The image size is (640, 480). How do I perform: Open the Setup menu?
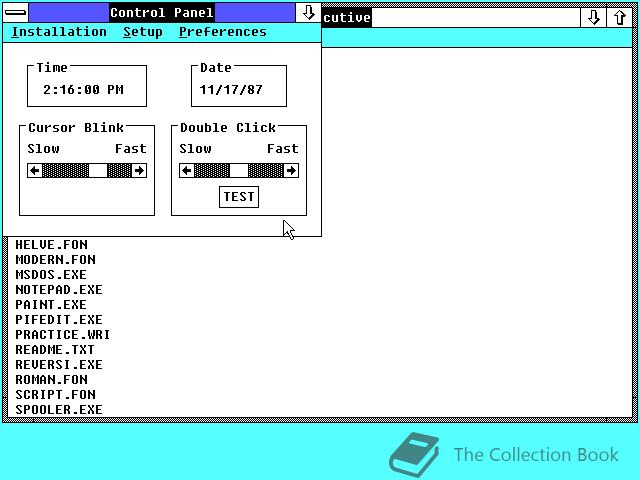(143, 32)
